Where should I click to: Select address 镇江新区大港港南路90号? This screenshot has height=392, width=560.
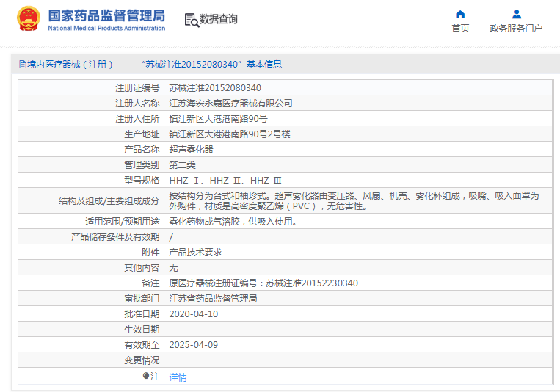click(x=218, y=119)
